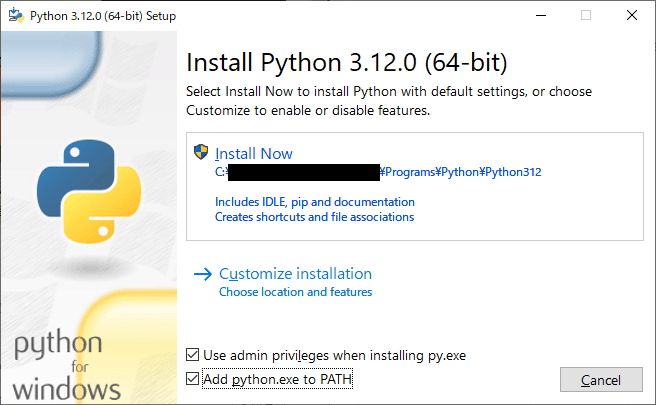
Task: Minimize the Python Setup window
Action: pos(541,15)
